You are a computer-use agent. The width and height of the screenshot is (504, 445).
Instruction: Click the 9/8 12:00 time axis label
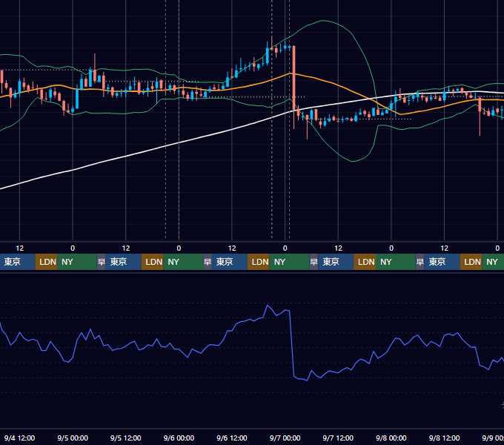click(x=444, y=438)
